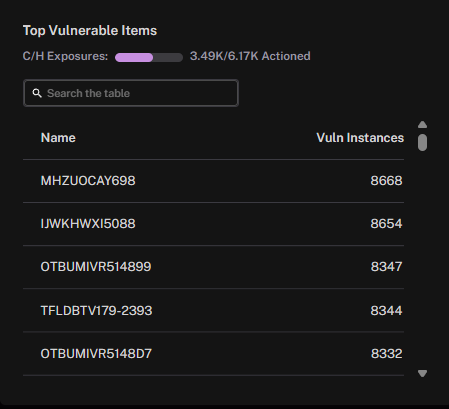This screenshot has width=449, height=409.
Task: Click the search magnifier icon
Action: (37, 93)
